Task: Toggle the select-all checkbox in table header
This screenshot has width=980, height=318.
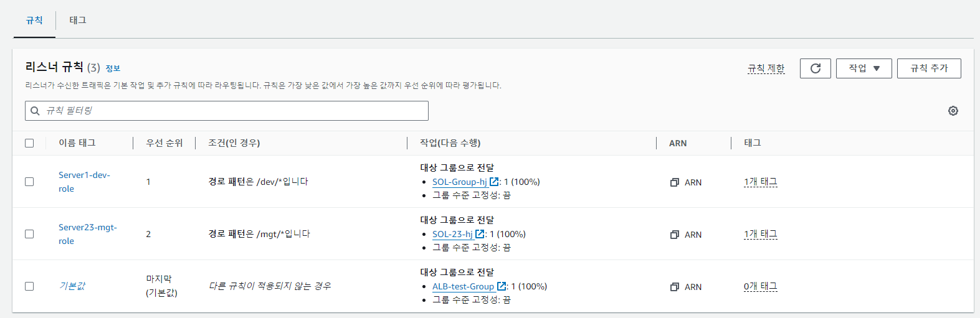Action: pyautogui.click(x=29, y=143)
